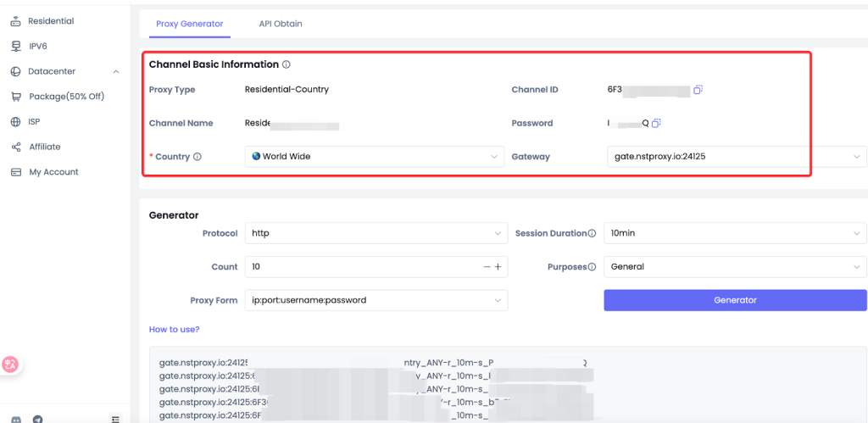
Task: Open the How to use? link
Action: tap(174, 329)
